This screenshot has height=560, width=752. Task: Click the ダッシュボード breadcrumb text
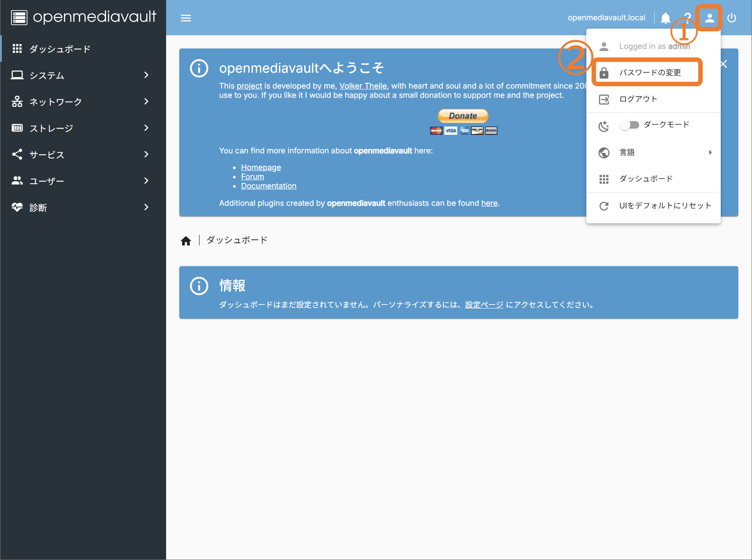[237, 240]
